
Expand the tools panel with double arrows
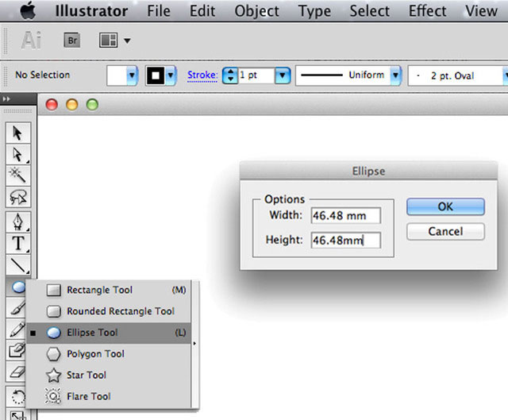coord(6,98)
